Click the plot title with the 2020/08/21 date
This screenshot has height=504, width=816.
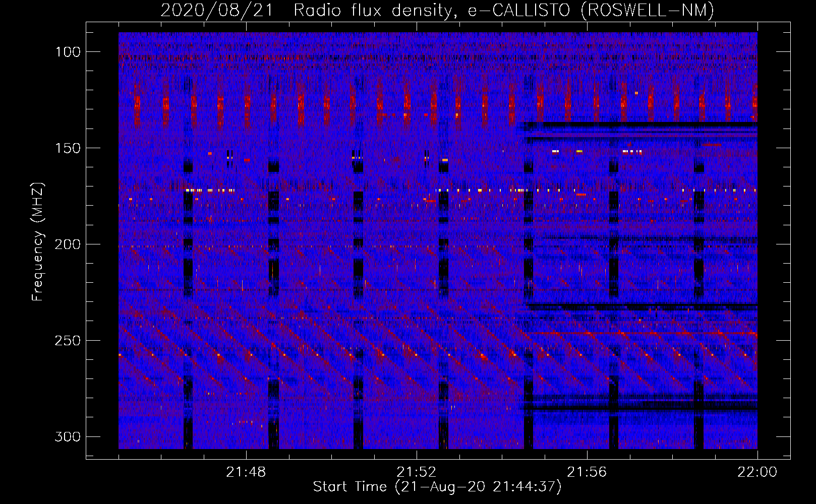tap(437, 10)
